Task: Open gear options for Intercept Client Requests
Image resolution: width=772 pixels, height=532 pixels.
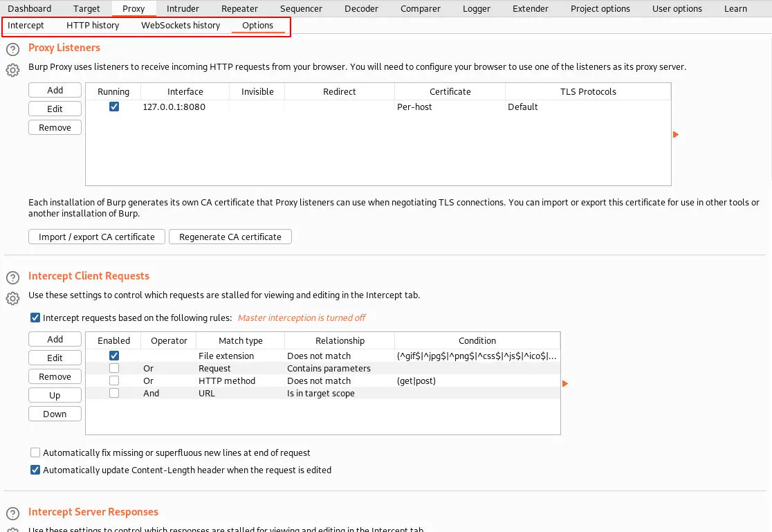Action: click(x=12, y=298)
